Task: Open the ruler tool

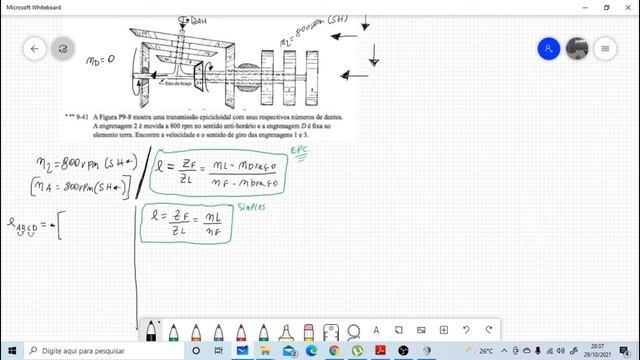Action: pyautogui.click(x=331, y=332)
